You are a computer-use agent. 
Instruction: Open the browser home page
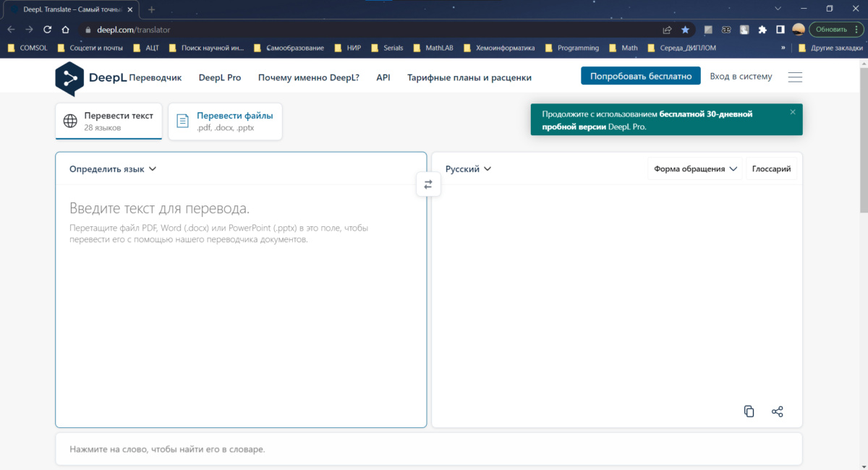pyautogui.click(x=66, y=30)
